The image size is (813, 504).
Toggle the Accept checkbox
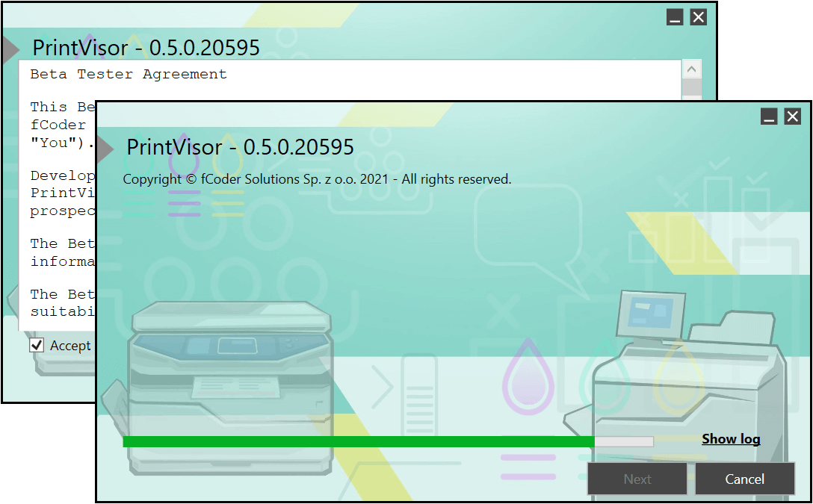37,345
